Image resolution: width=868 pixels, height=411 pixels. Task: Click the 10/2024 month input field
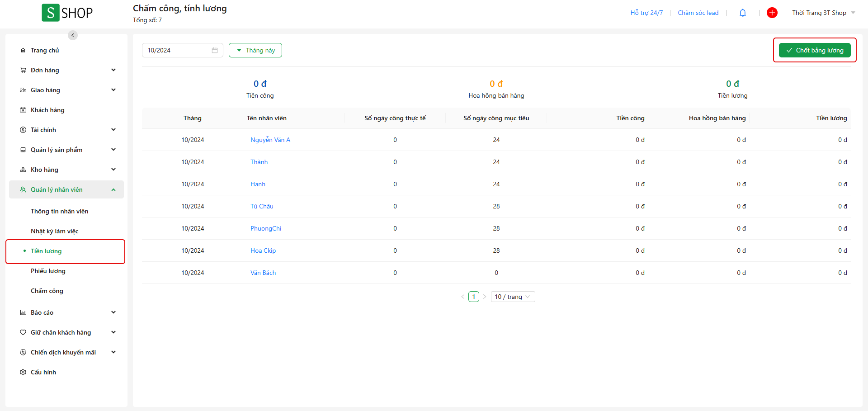[x=176, y=50]
